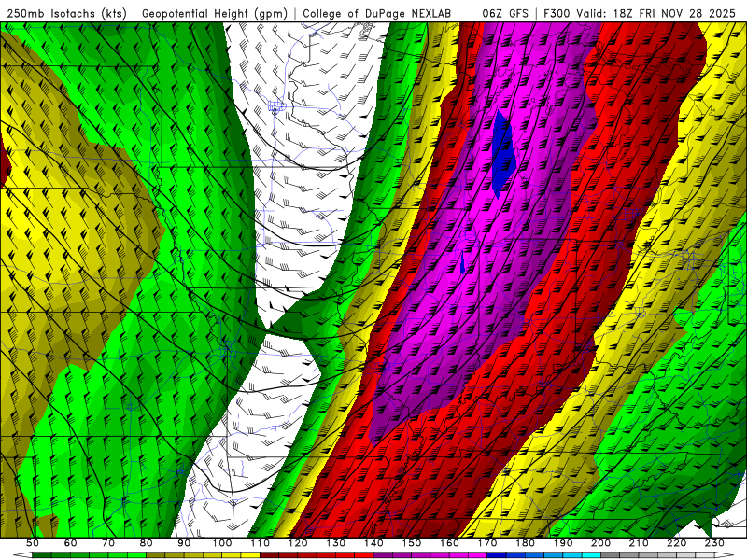Screen dimensions: 747x560
Task: Click the large blue 170+ kt jet core
Action: click(502, 155)
